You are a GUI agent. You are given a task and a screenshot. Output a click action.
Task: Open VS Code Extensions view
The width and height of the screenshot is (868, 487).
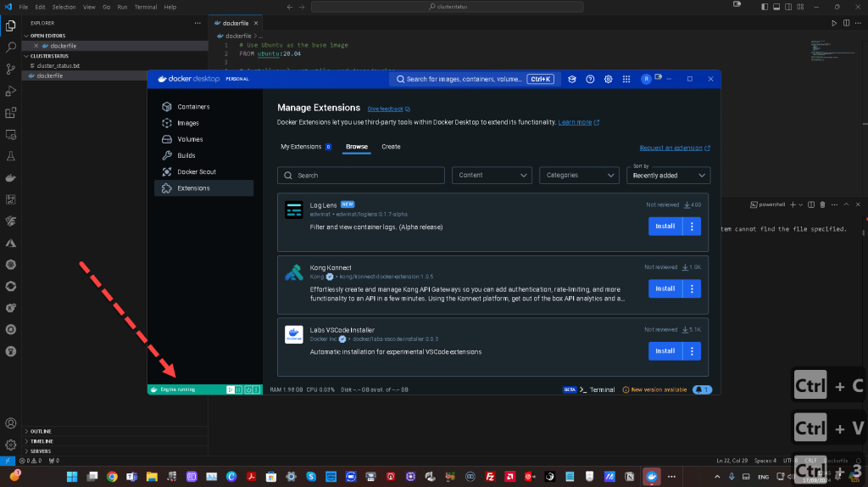point(10,113)
